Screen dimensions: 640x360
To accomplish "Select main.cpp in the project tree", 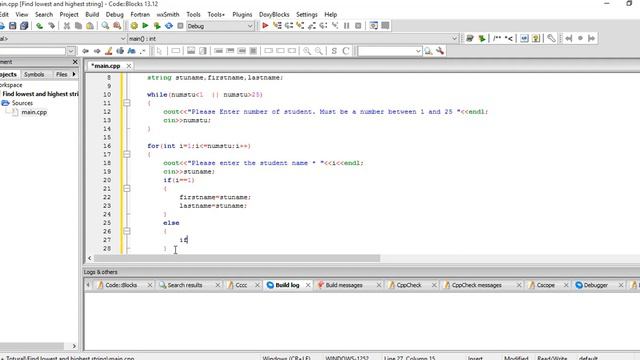I will click(x=34, y=112).
